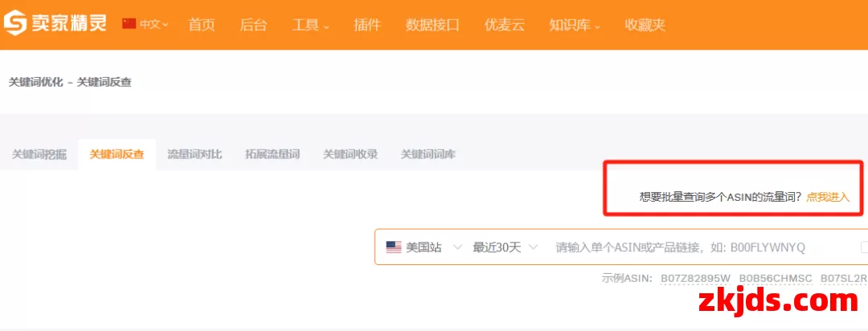This screenshot has height=331, width=868.
Task: Go to 首页 in the top navigation
Action: pyautogui.click(x=202, y=24)
